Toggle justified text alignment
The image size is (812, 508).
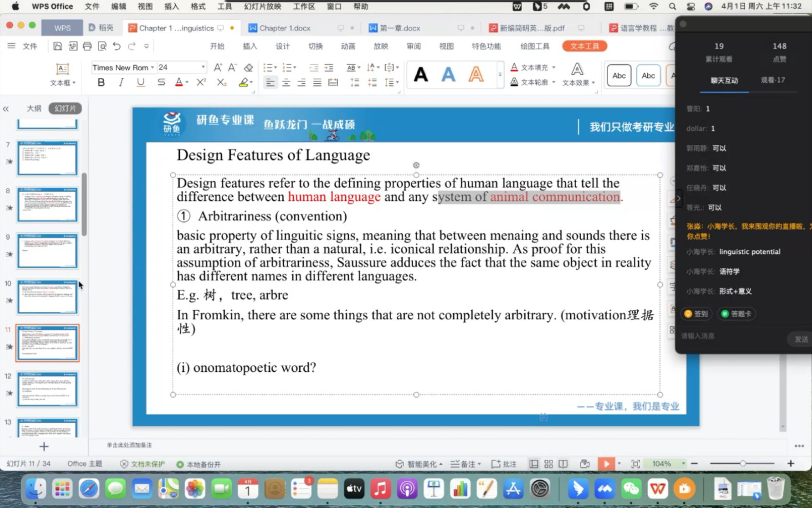pos(317,82)
